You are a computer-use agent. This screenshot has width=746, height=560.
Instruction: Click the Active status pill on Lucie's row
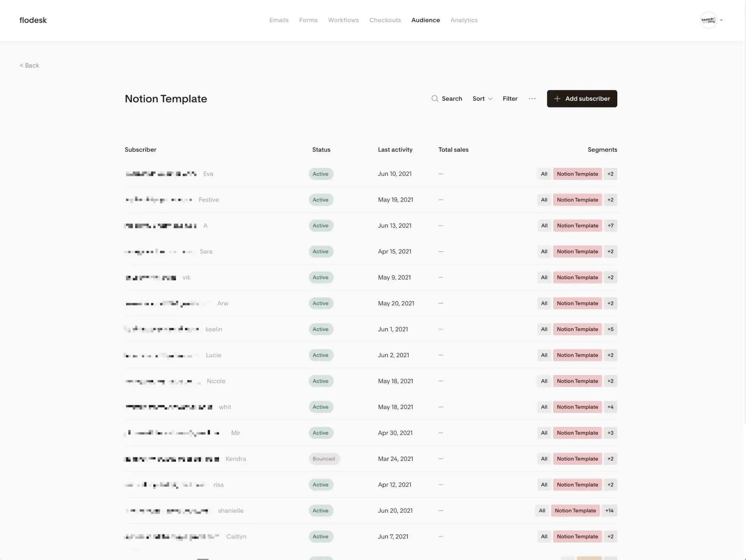321,355
